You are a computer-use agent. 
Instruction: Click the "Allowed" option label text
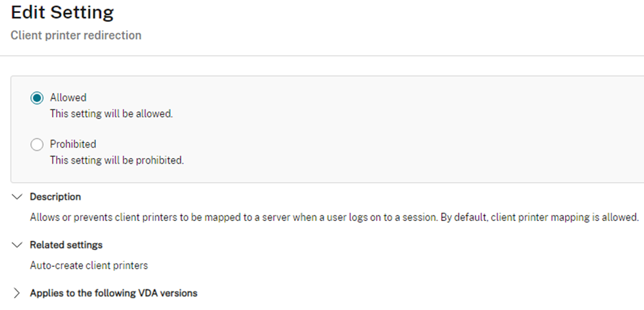[69, 98]
